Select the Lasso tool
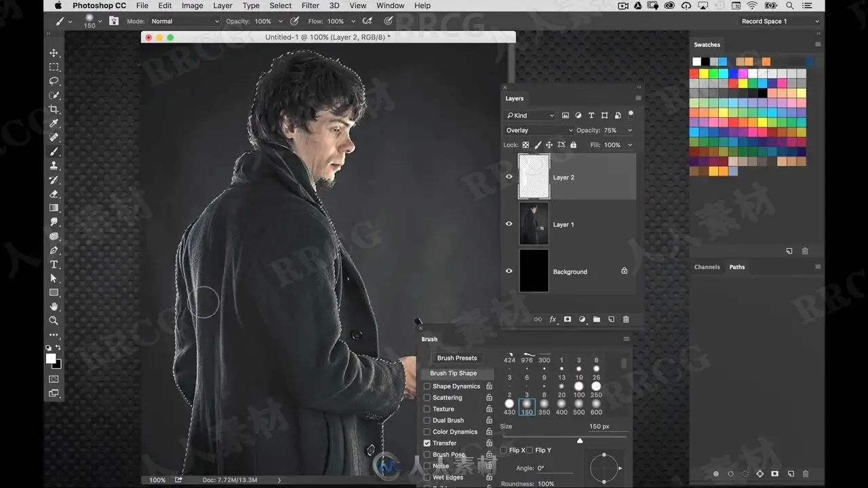868x488 pixels. click(54, 81)
